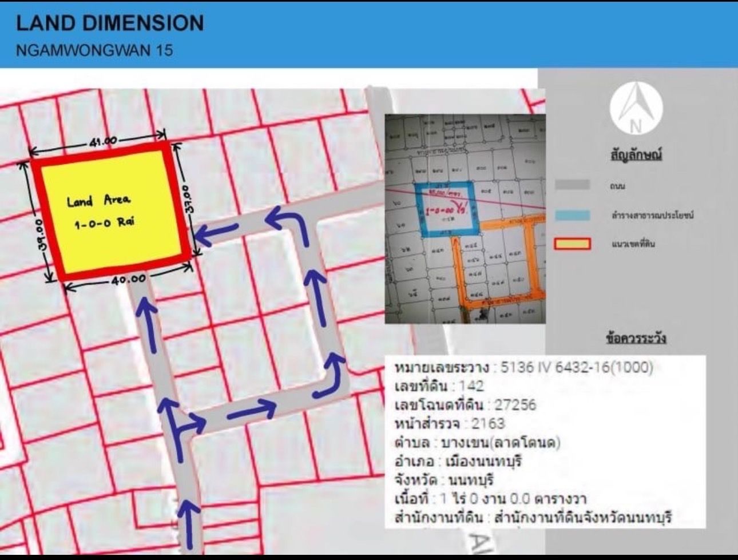This screenshot has width=738, height=560.
Task: Click the 37.00 right side dimension label
Action: pyautogui.click(x=187, y=198)
